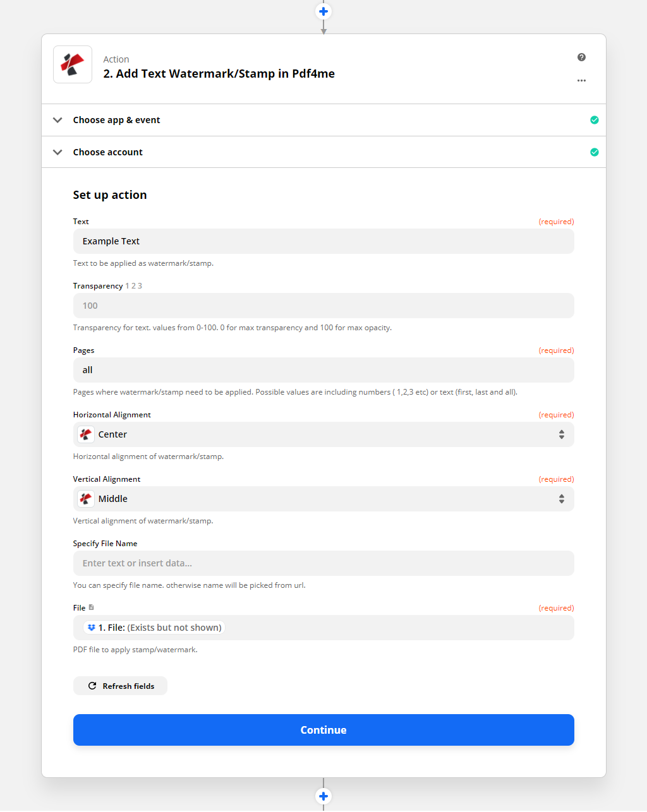The height and width of the screenshot is (812, 647).
Task: Open the three-dot more options menu
Action: pos(581,81)
